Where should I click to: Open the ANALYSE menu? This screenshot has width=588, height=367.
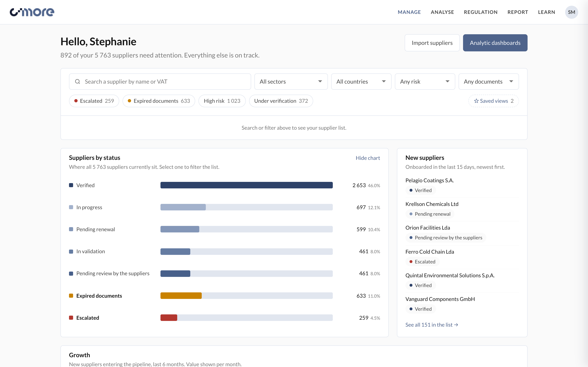[442, 12]
